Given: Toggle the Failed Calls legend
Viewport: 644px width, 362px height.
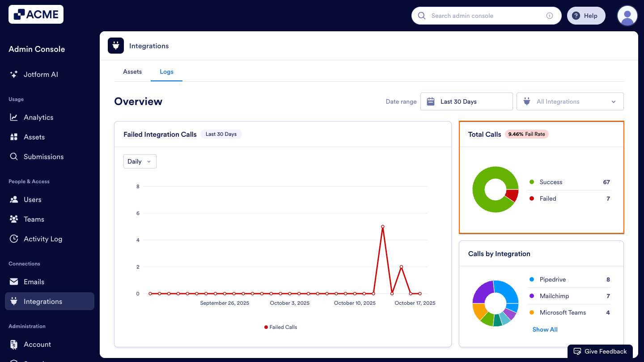Looking at the screenshot, I should 280,327.
